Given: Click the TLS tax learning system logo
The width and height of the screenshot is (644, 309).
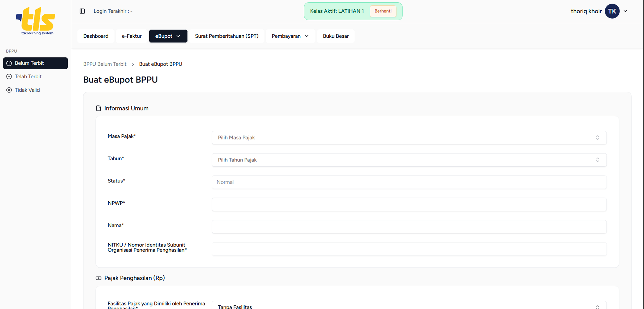Looking at the screenshot, I should [x=35, y=21].
